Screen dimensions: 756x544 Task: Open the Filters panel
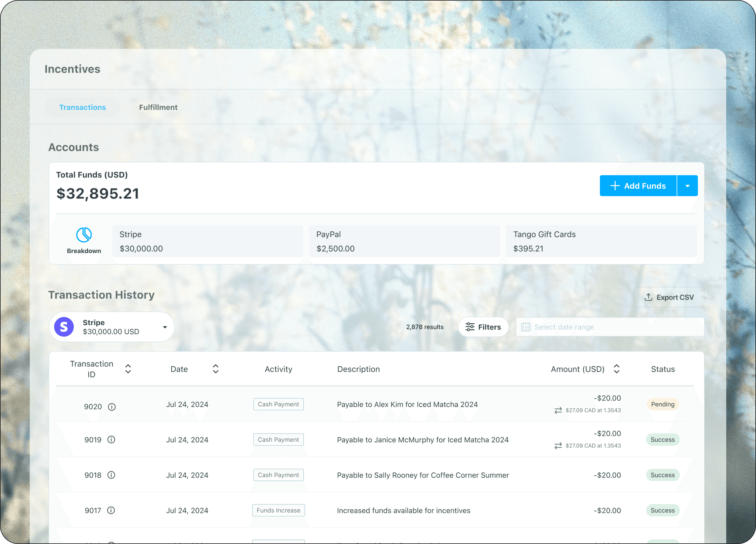coord(483,327)
